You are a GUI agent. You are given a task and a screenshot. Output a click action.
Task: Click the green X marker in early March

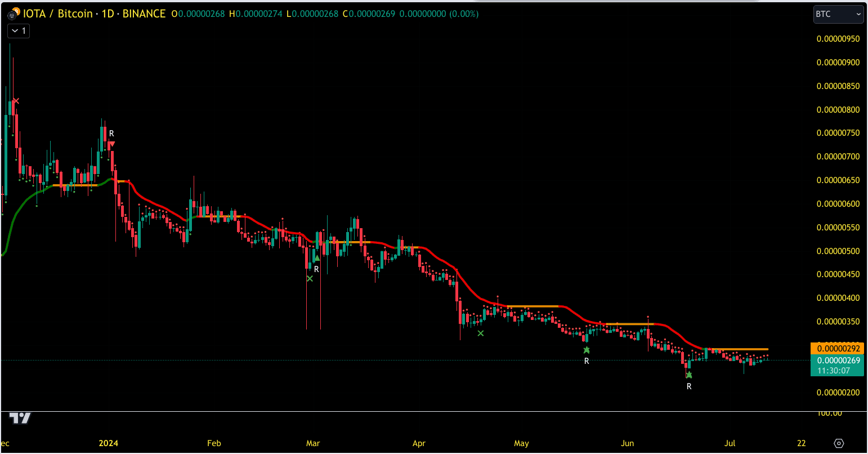(x=309, y=278)
